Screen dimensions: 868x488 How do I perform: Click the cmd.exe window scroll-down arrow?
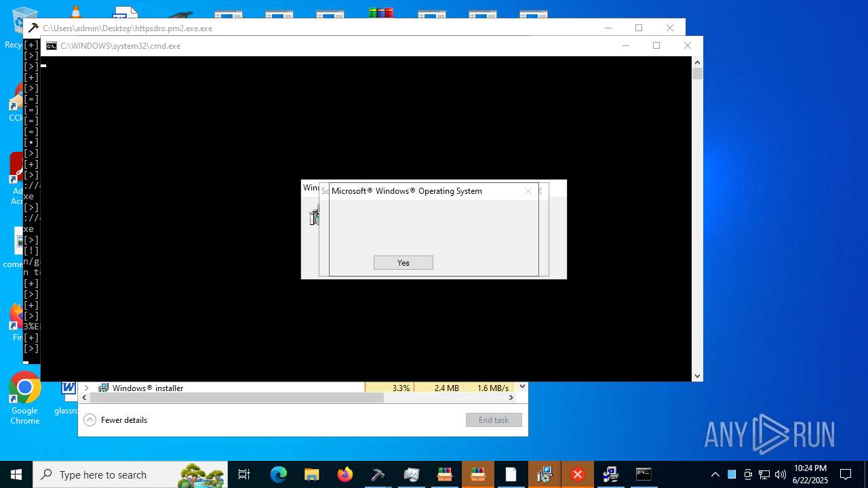click(697, 376)
